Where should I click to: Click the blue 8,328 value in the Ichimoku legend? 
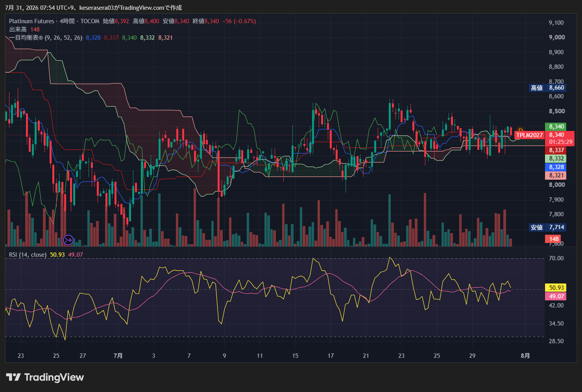click(93, 38)
